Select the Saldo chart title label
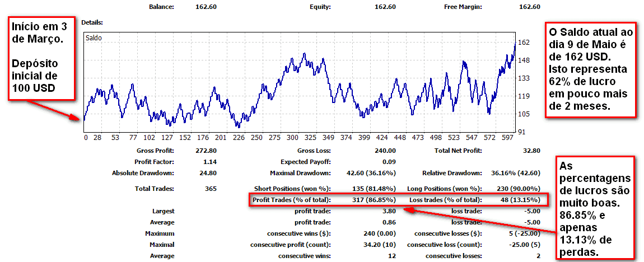This screenshot has height=262, width=644. point(94,38)
